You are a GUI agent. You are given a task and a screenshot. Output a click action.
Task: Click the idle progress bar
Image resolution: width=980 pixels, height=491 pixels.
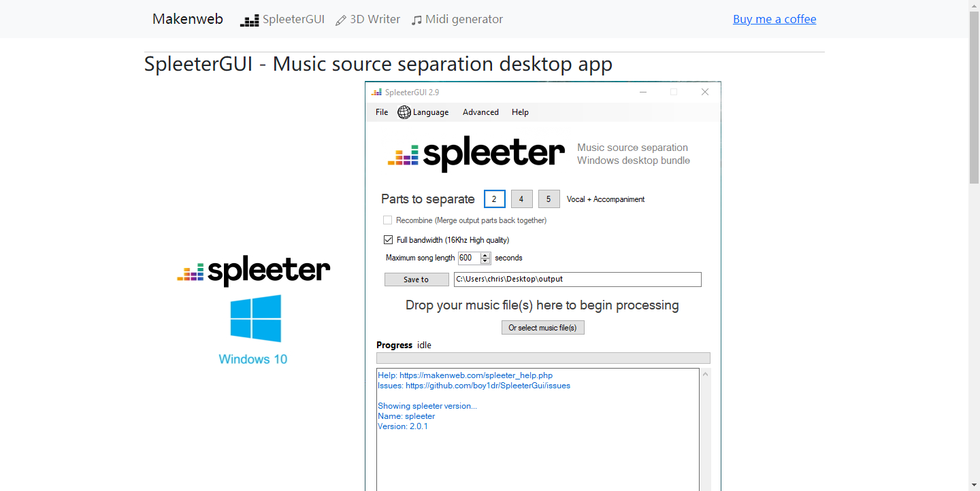pyautogui.click(x=543, y=358)
